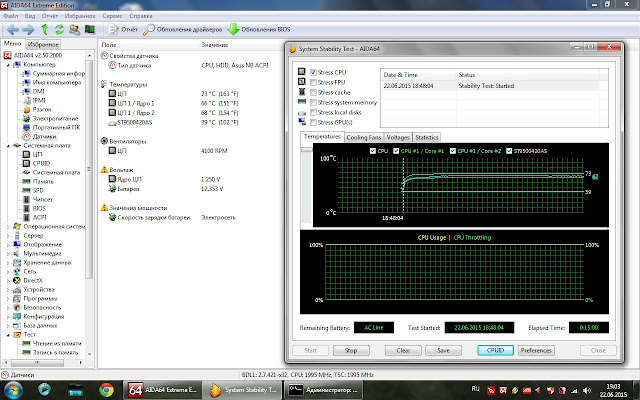640x400 pixels.
Task: Enable Stress GPU(s) checkbox
Action: click(313, 122)
